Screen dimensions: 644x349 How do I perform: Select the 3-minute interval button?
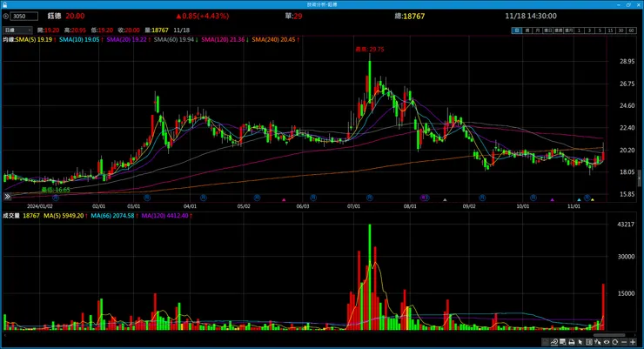tap(589, 30)
